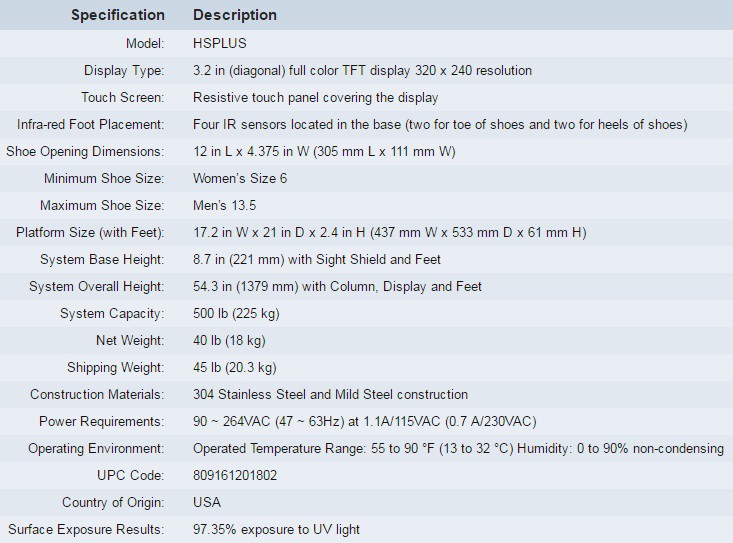
Task: Select the Infra-red Foot Placement label
Action: click(x=90, y=125)
